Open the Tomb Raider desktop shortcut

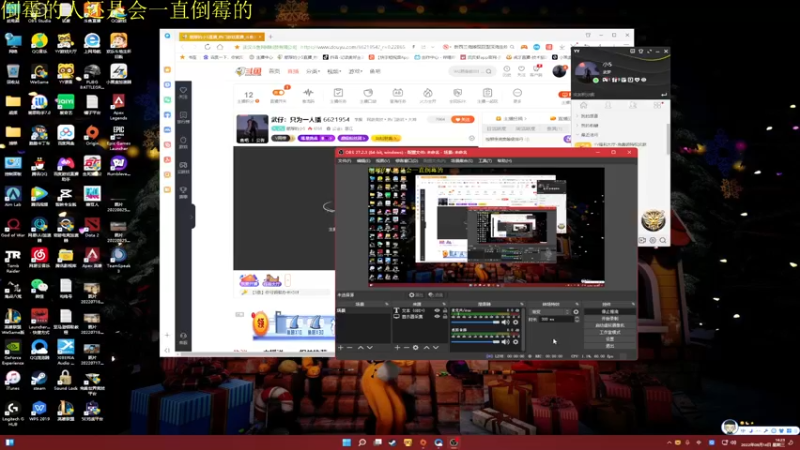(13, 260)
